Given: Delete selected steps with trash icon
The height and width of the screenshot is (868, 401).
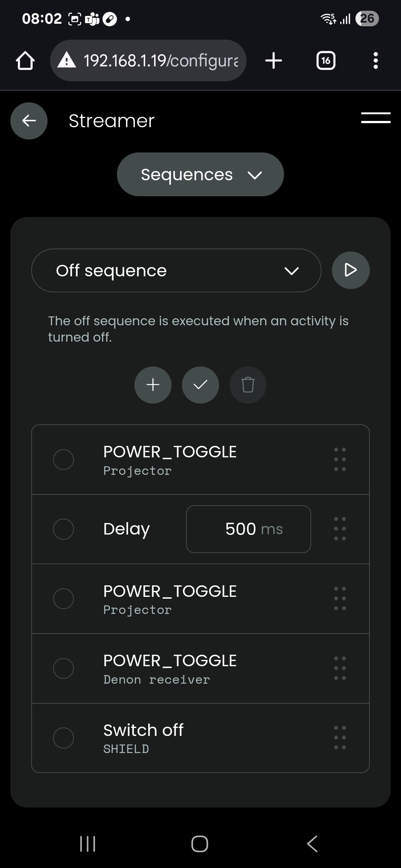Looking at the screenshot, I should pos(248,385).
